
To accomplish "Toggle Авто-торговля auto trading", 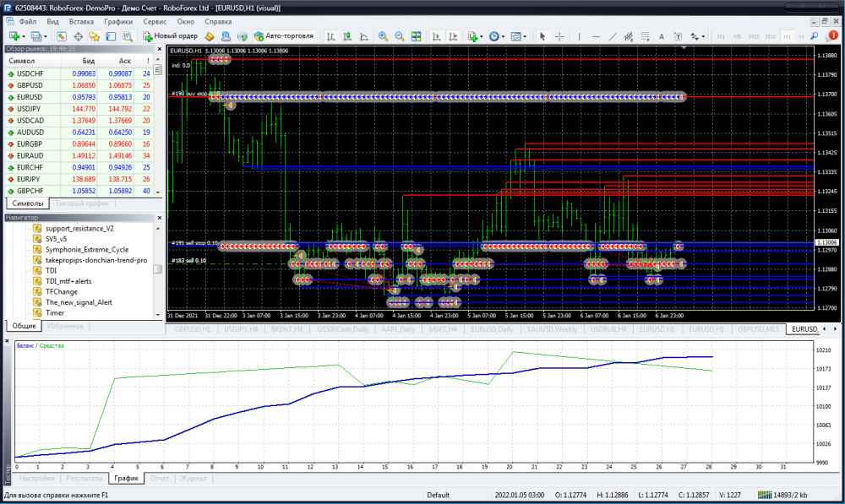I will [283, 36].
